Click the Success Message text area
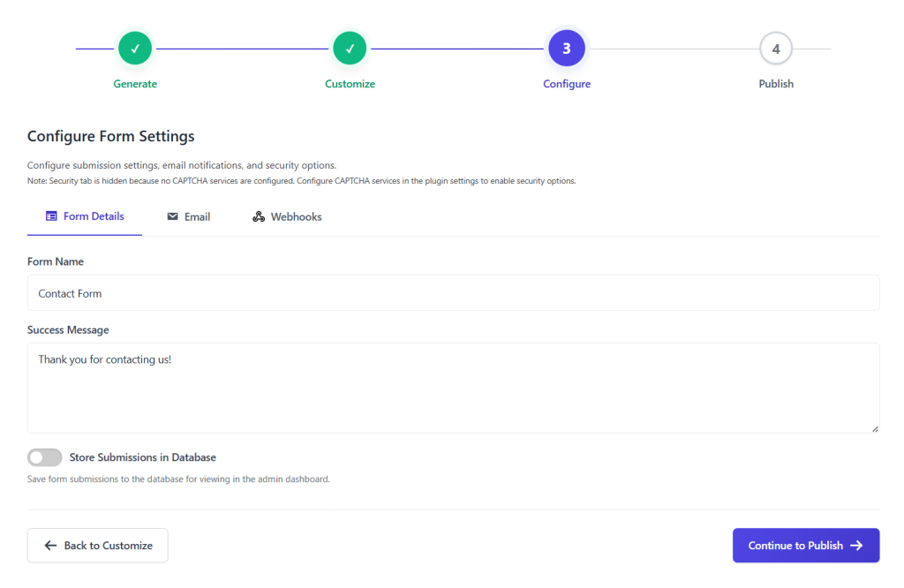The height and width of the screenshot is (588, 904). [x=452, y=384]
